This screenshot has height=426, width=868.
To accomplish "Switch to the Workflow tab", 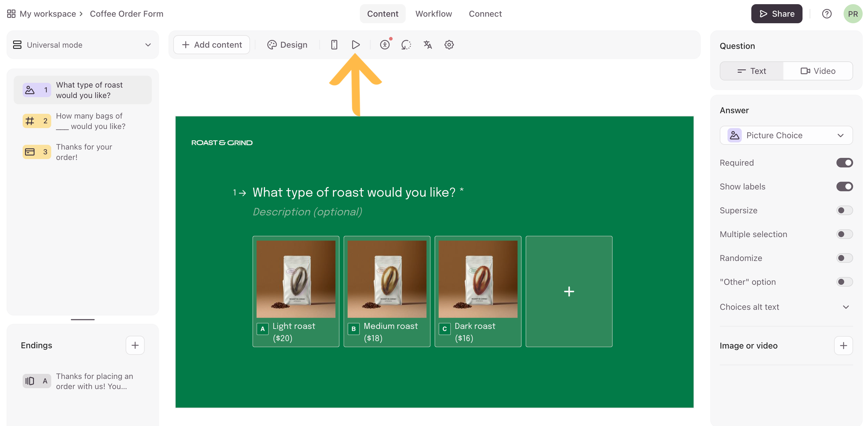I will (433, 14).
